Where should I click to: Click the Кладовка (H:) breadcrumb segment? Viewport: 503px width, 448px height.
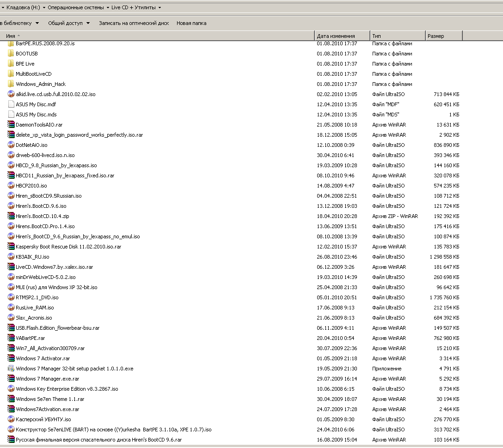pos(23,7)
